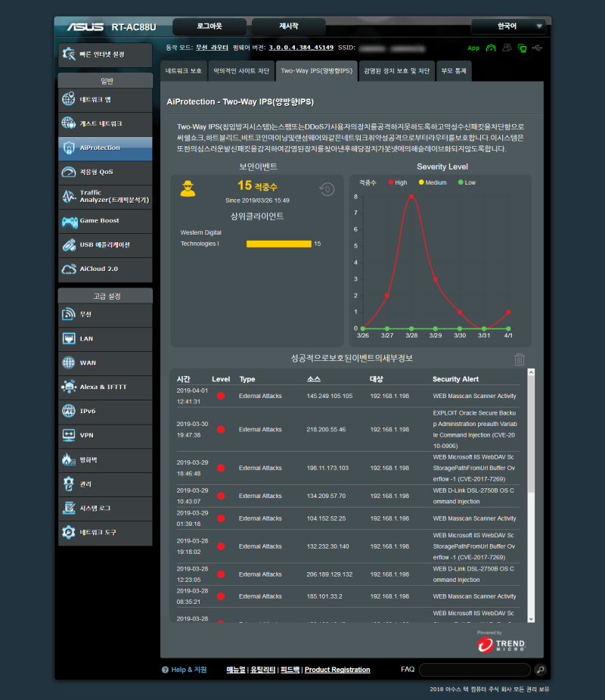The height and width of the screenshot is (700, 605).
Task: Open Alexa & IFTTT icon
Action: (x=69, y=387)
